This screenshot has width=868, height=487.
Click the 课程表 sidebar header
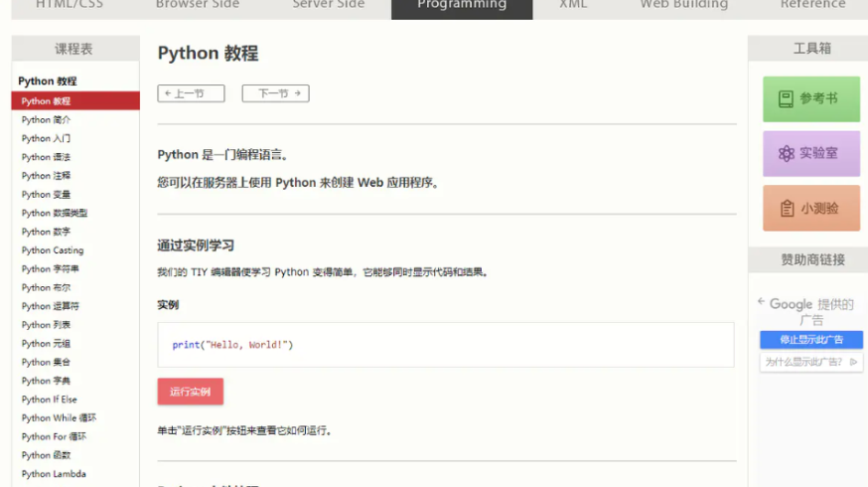[x=75, y=49]
